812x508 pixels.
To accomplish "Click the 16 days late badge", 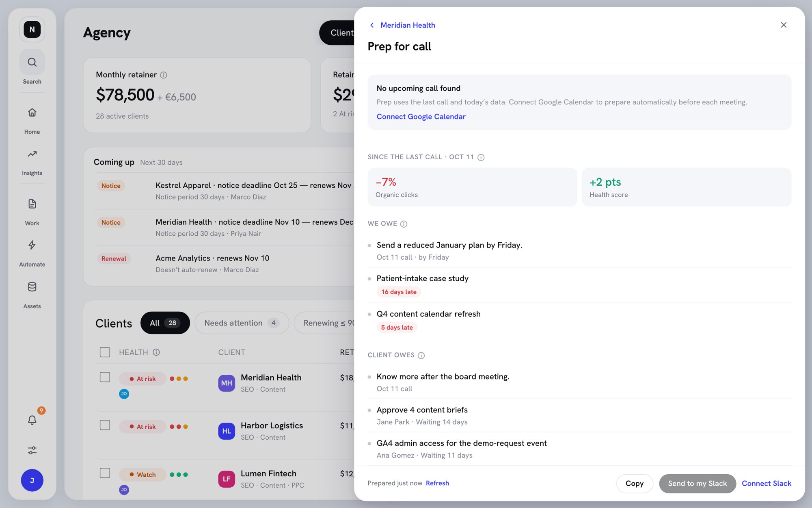I will click(399, 292).
